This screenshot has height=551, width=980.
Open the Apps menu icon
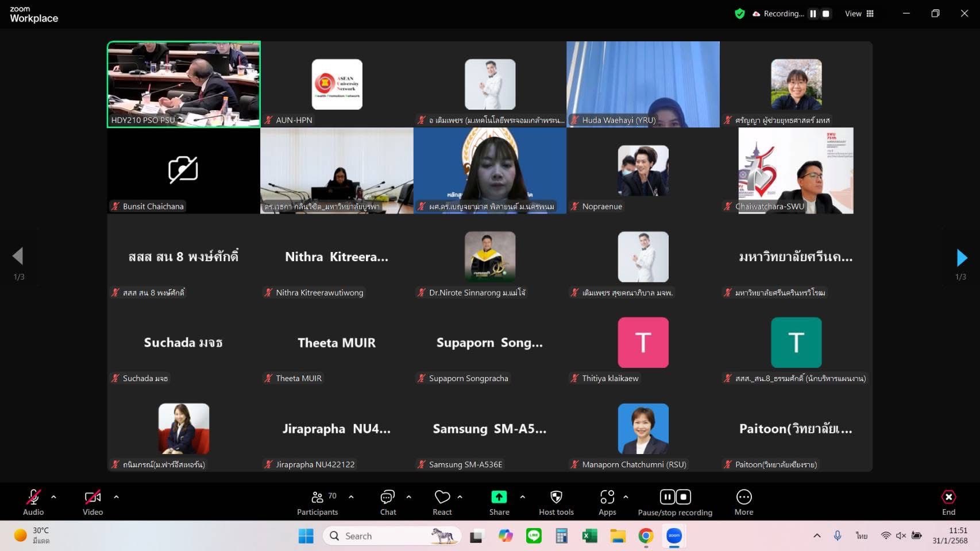point(607,497)
